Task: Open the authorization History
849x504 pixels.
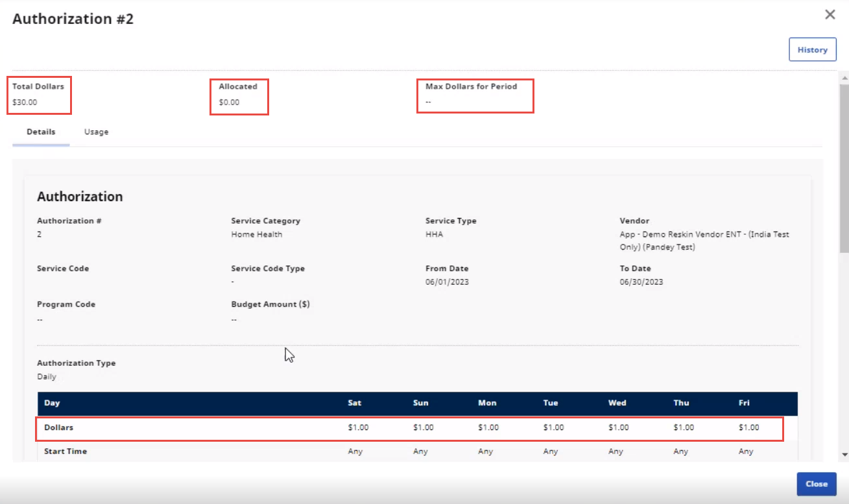Action: (x=812, y=50)
